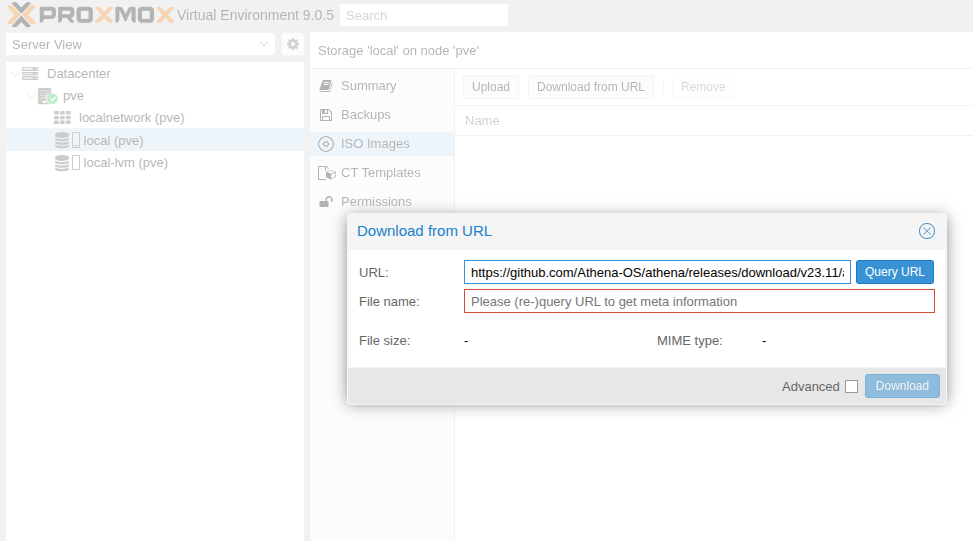Click the Datacenter server icon
973x541 pixels.
(30, 74)
